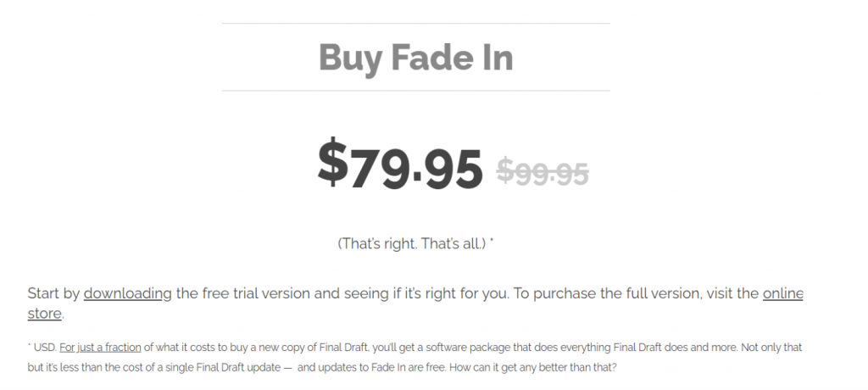Click the asterisk after "That's all.)"
Viewport: 868px width, 390px height.
(492, 242)
